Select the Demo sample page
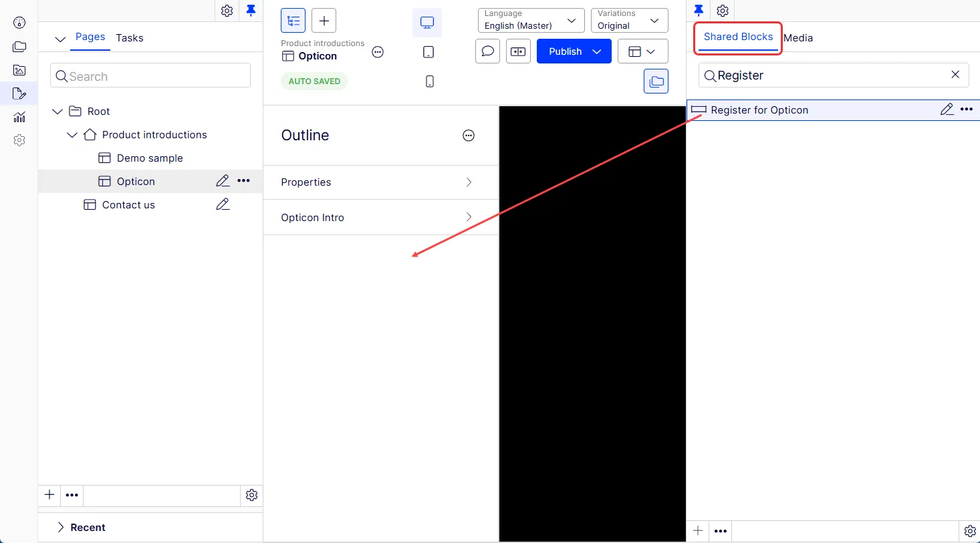980x543 pixels. [150, 158]
